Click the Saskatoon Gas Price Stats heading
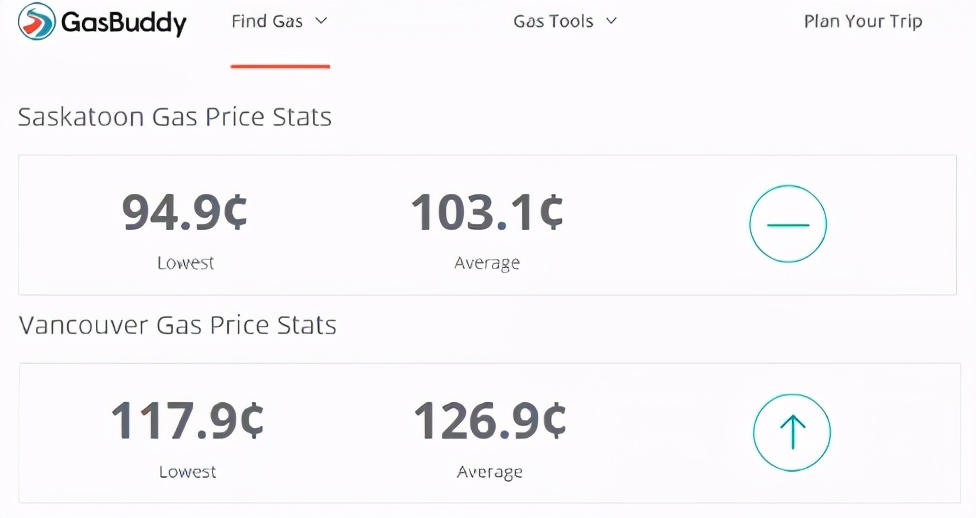Viewport: 976px width, 518px height. point(175,117)
